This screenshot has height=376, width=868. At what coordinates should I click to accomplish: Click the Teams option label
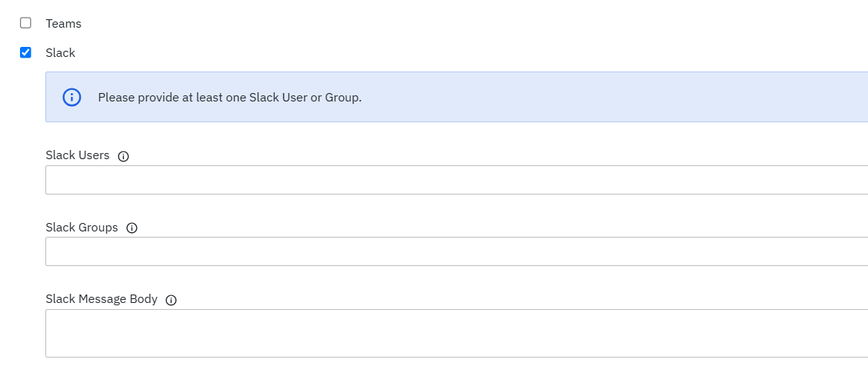point(63,24)
